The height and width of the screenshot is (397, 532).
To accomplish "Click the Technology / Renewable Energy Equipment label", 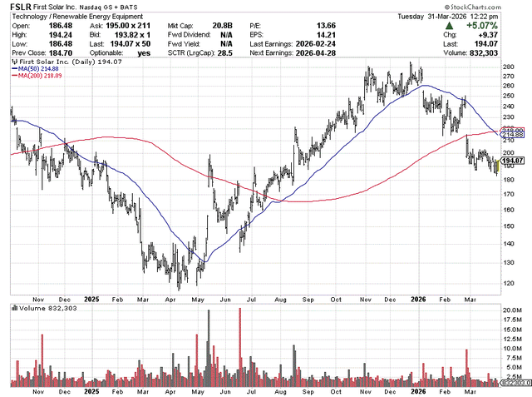I will point(77,17).
